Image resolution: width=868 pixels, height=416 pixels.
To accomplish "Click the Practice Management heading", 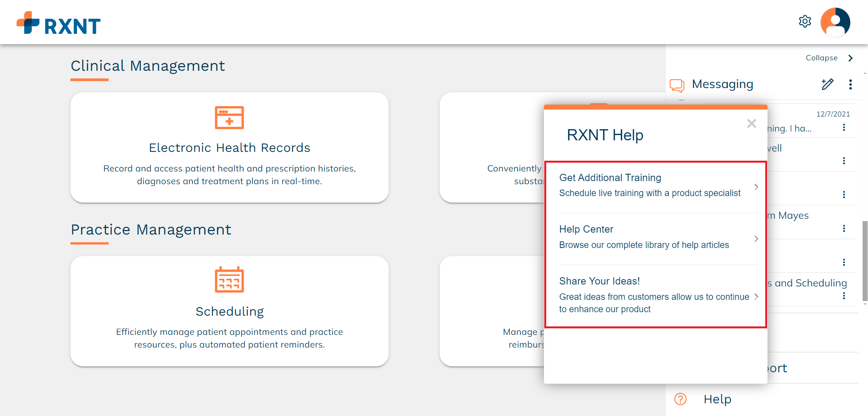I will click(x=151, y=230).
